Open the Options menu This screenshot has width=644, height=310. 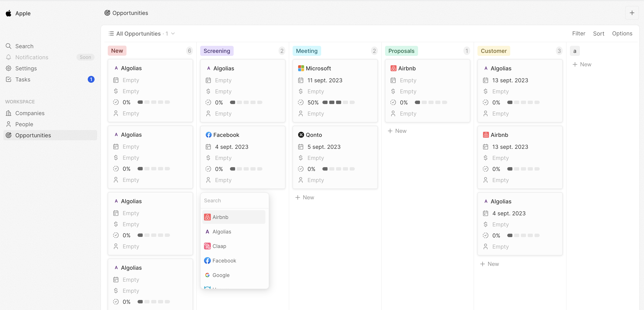[622, 33]
